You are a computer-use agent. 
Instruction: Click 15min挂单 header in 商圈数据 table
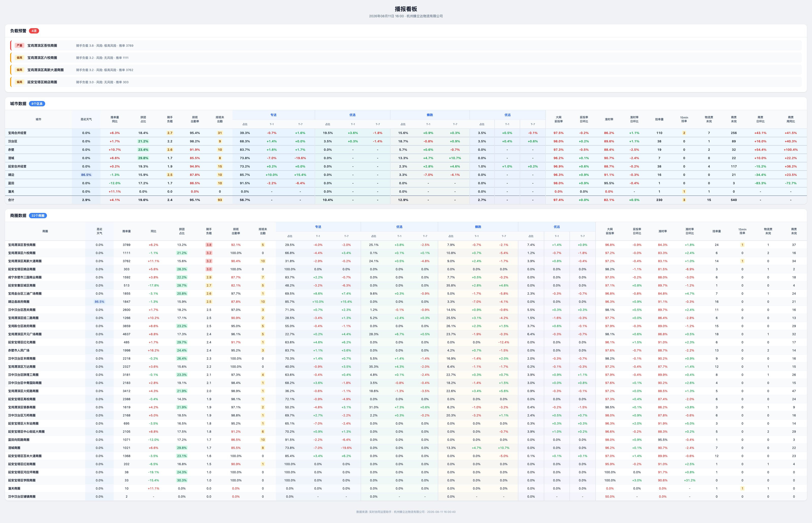tap(742, 231)
